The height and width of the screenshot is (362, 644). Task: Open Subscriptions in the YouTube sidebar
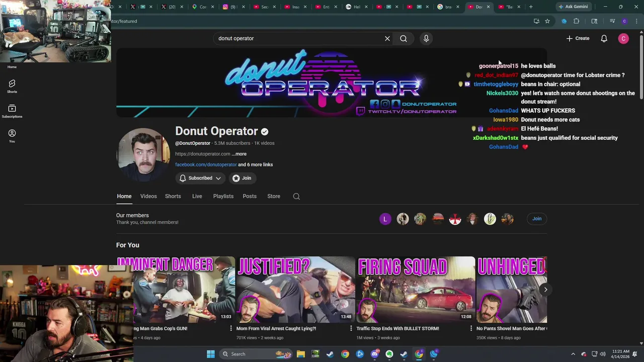[12, 111]
